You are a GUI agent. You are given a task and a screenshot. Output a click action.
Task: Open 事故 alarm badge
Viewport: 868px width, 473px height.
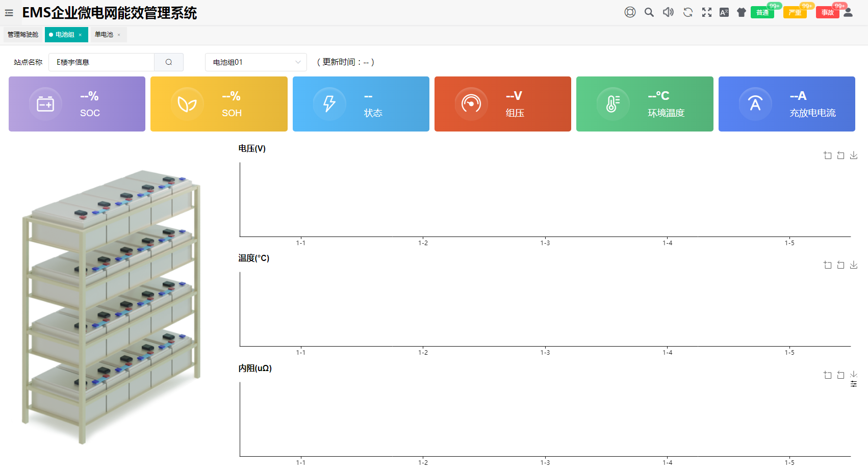pyautogui.click(x=827, y=12)
